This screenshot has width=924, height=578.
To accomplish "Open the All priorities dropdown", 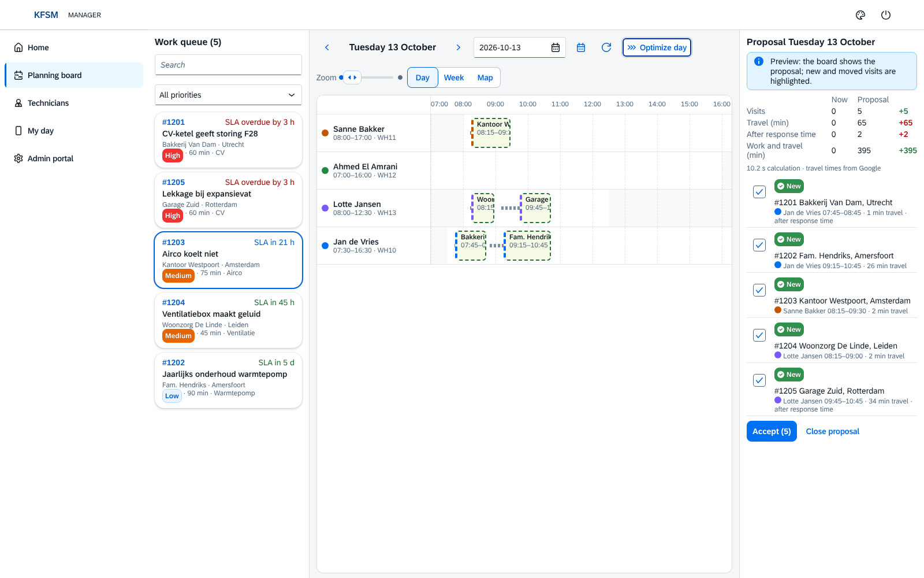I will pyautogui.click(x=228, y=95).
